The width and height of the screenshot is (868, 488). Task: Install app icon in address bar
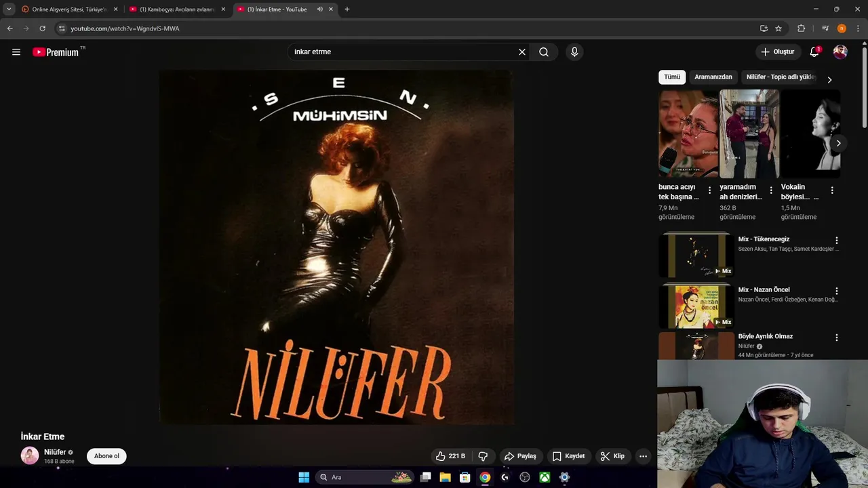(764, 28)
